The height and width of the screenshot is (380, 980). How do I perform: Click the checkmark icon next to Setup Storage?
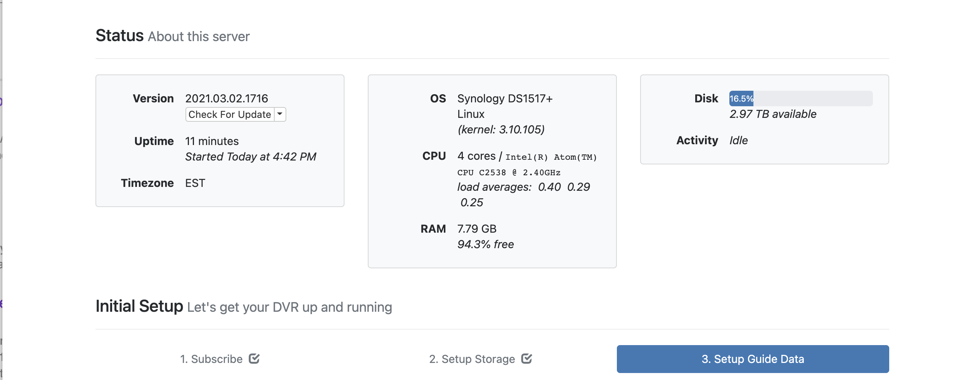[526, 359]
